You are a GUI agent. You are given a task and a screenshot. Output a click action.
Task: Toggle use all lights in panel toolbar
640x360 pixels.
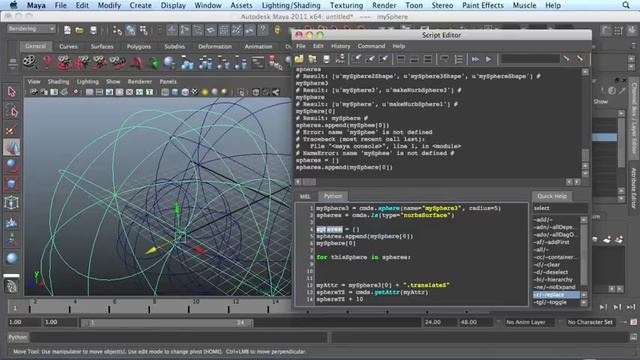tap(205, 92)
